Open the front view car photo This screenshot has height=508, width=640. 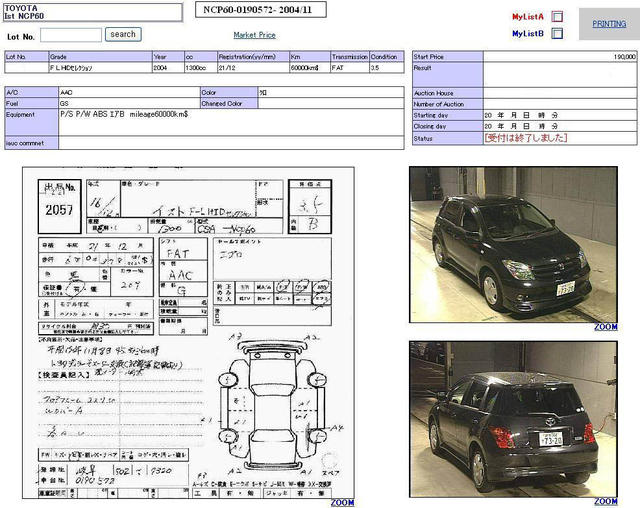pos(513,244)
